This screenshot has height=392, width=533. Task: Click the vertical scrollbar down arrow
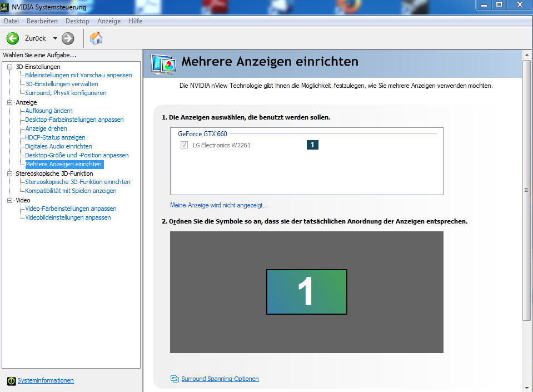coord(527,388)
